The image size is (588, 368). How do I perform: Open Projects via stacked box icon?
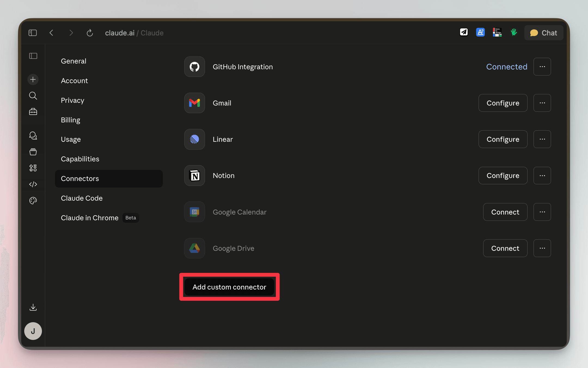click(x=33, y=152)
